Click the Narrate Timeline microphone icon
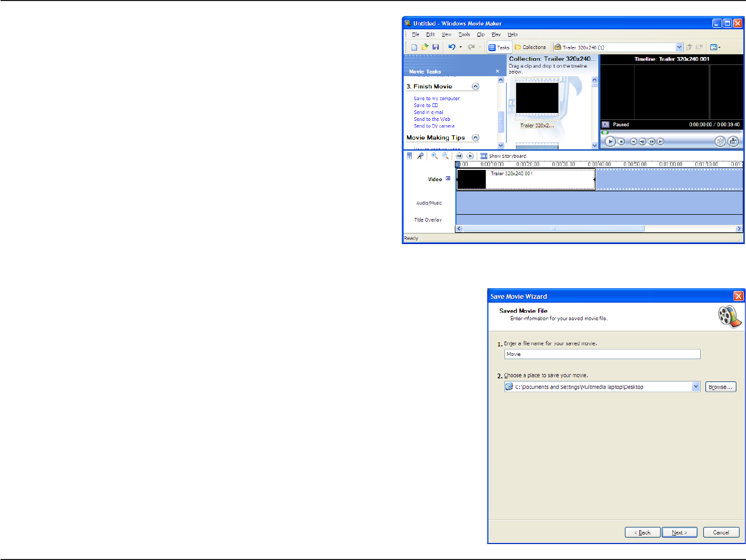Viewport: 746px width, 560px height. coord(420,156)
